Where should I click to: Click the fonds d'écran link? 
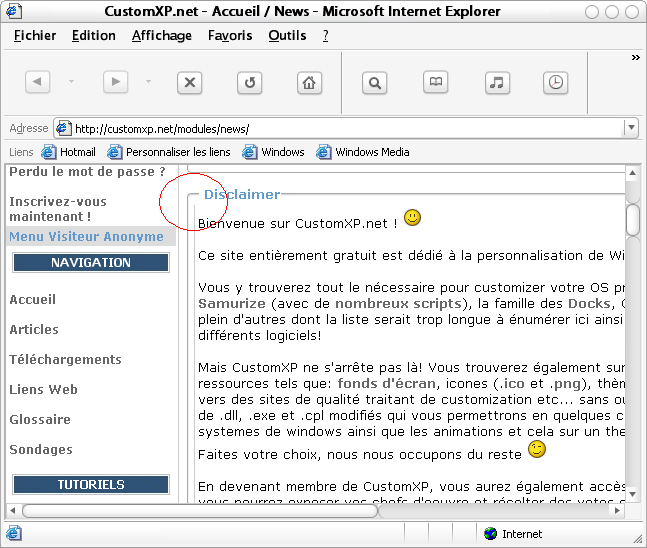tap(387, 384)
